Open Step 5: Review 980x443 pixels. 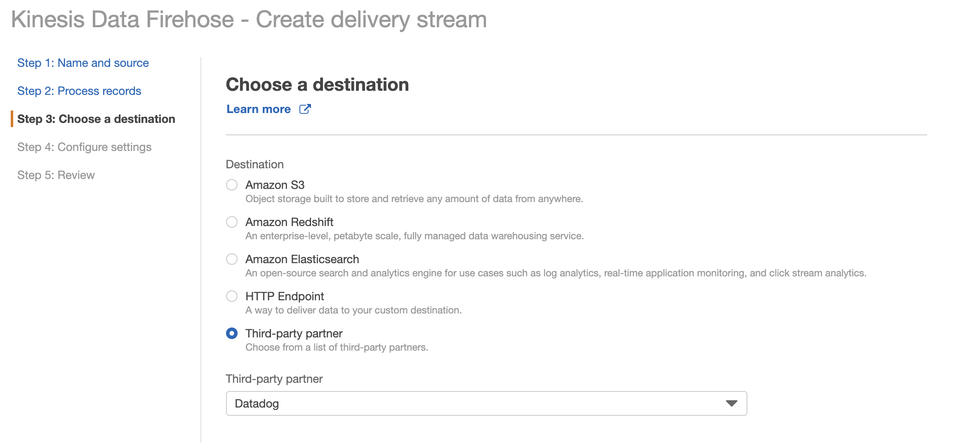[x=56, y=175]
